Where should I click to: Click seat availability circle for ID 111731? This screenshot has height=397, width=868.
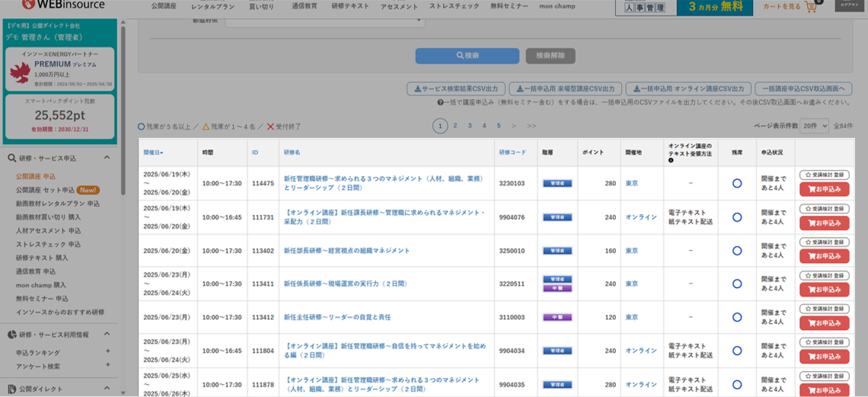737,217
